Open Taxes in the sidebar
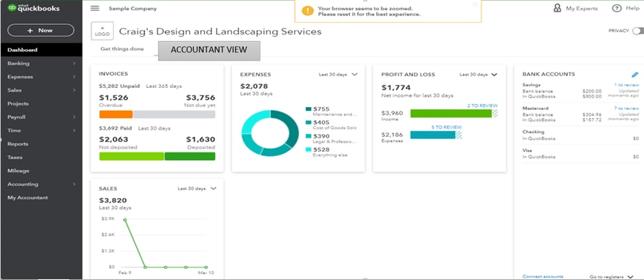 [41, 157]
